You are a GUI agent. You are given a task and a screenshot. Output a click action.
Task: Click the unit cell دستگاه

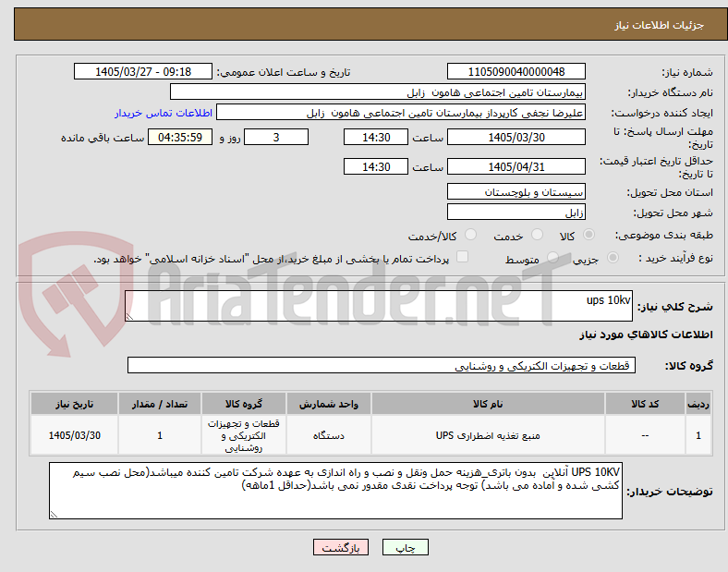click(329, 435)
